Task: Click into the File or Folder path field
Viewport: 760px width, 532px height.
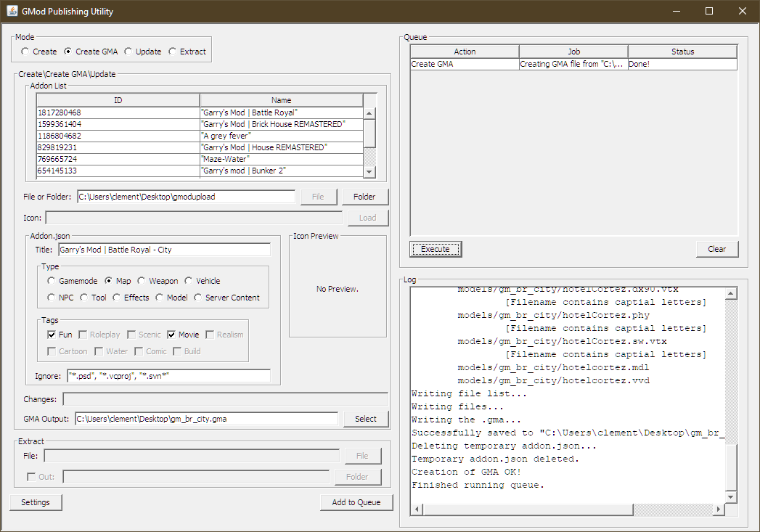Action: pyautogui.click(x=186, y=197)
